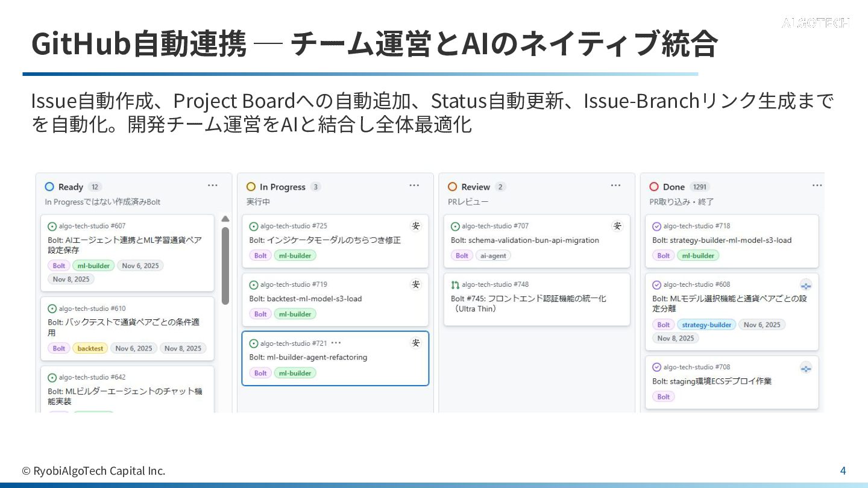Viewport: 868px width, 488px height.
Task: Click the open-issue icon on card #607
Action: 52,227
